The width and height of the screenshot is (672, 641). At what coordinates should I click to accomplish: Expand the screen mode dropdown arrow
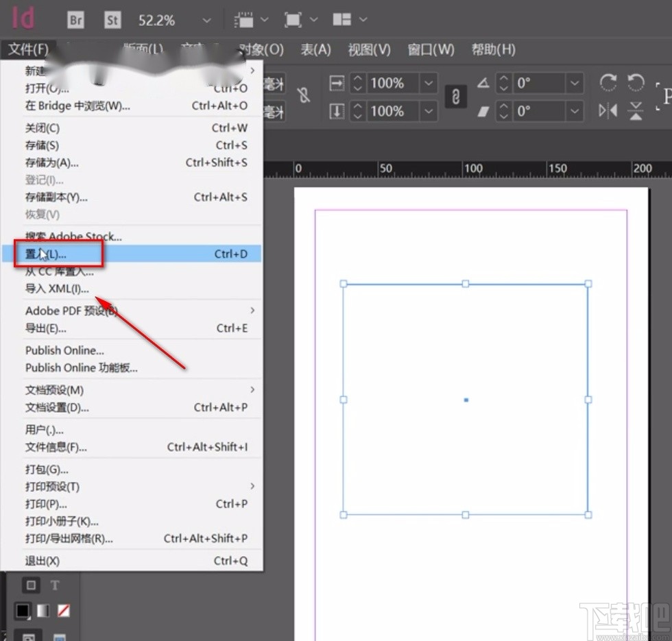point(314,19)
